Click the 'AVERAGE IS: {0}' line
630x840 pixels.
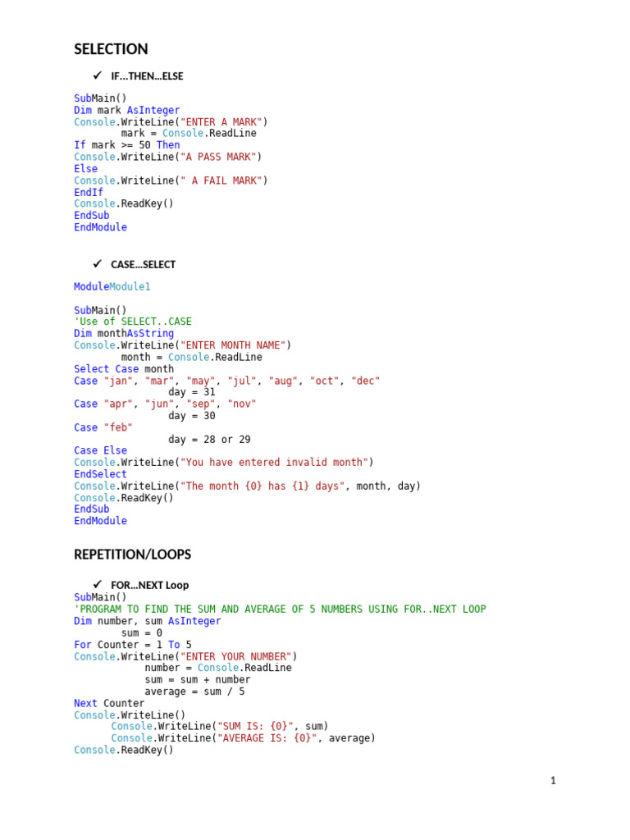pos(243,738)
